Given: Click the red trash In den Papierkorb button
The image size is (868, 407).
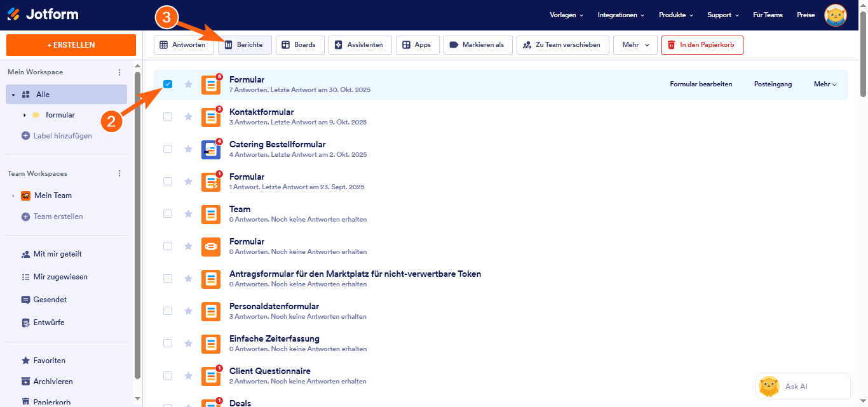Looking at the screenshot, I should (x=702, y=45).
